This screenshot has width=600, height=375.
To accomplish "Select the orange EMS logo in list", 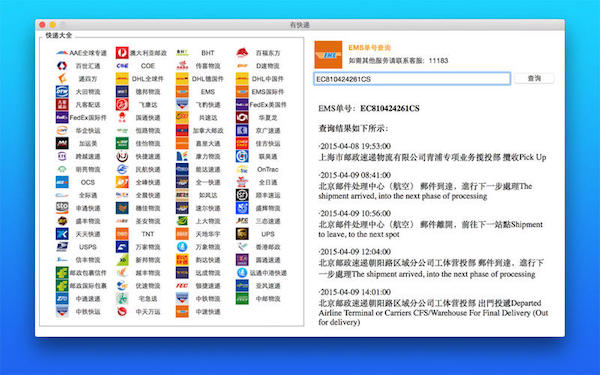I will click(182, 92).
